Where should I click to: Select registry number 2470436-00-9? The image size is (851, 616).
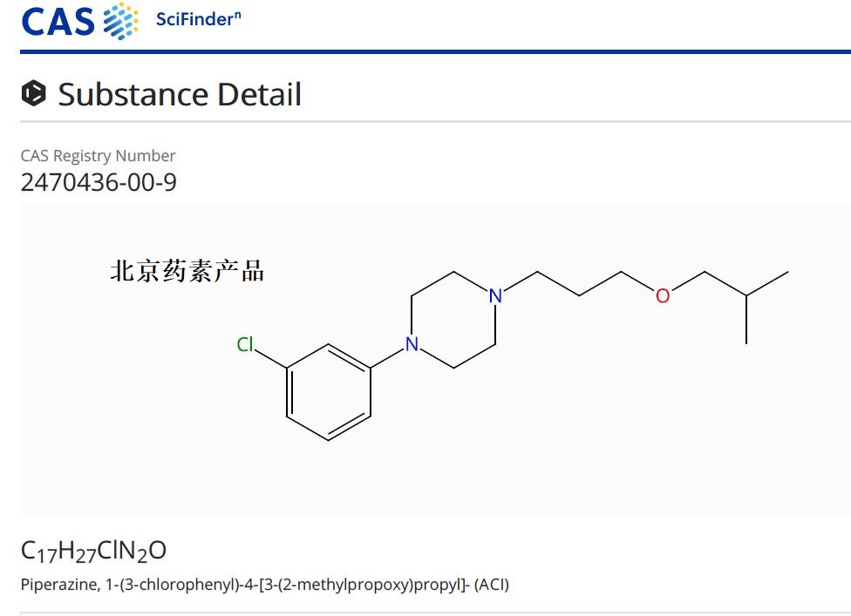pyautogui.click(x=98, y=183)
